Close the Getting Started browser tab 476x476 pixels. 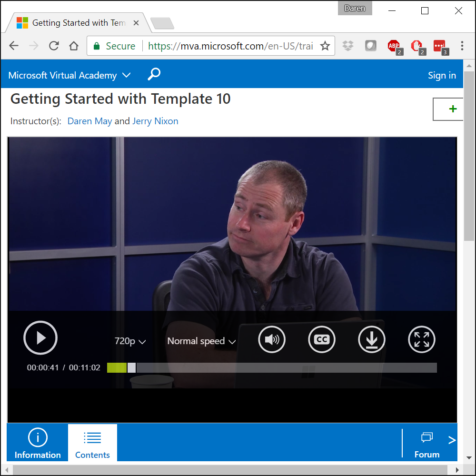pos(136,23)
